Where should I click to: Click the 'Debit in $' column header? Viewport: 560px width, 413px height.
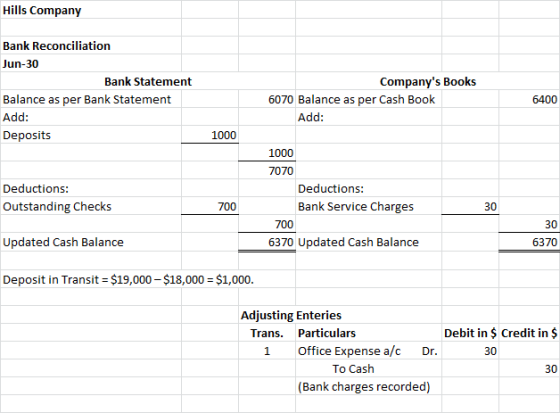click(x=470, y=333)
